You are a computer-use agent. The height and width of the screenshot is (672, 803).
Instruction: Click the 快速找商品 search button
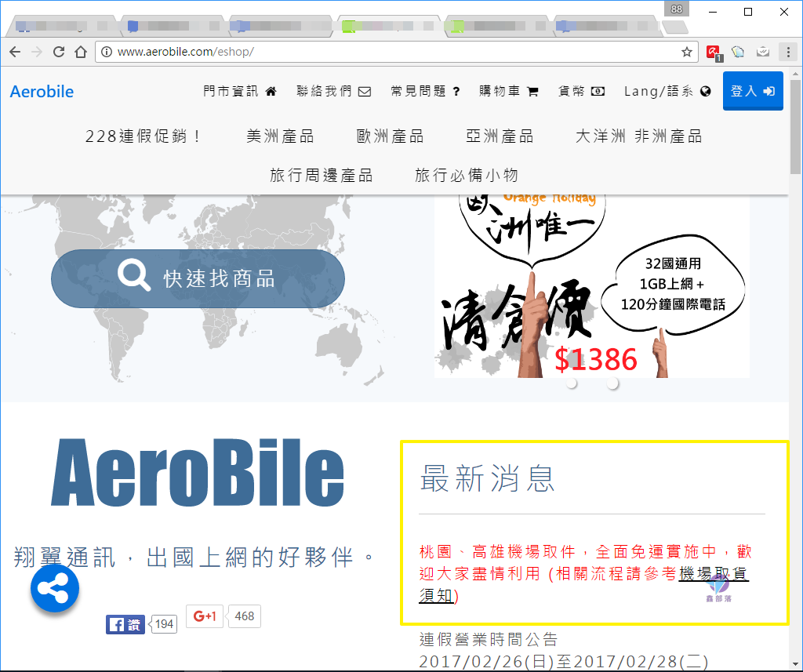coord(198,278)
